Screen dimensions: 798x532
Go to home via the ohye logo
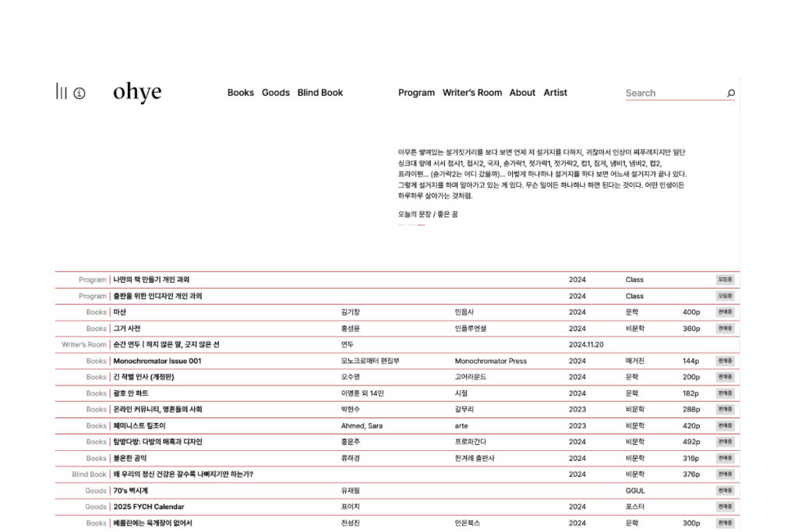coord(137,92)
